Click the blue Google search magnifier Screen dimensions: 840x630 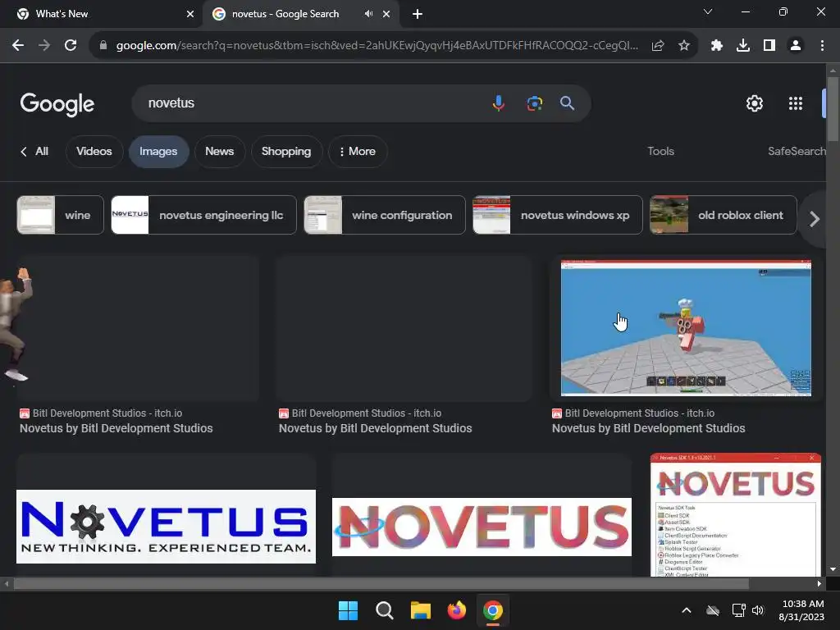coord(568,103)
